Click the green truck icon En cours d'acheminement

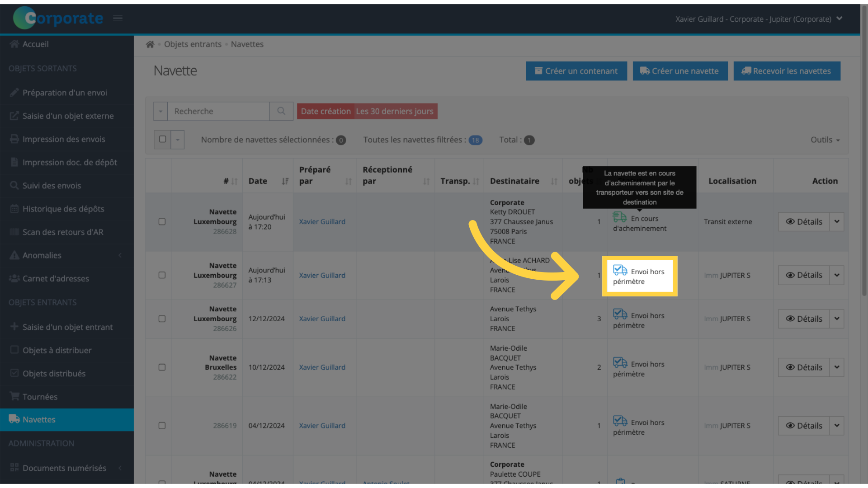tap(619, 217)
